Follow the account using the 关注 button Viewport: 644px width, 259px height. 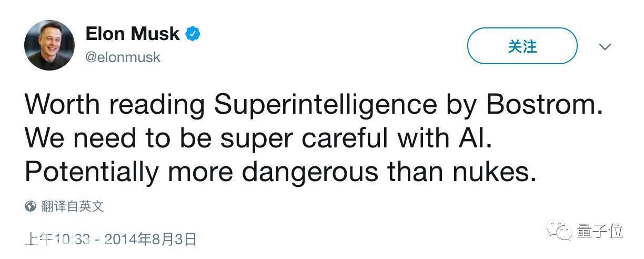pyautogui.click(x=522, y=46)
